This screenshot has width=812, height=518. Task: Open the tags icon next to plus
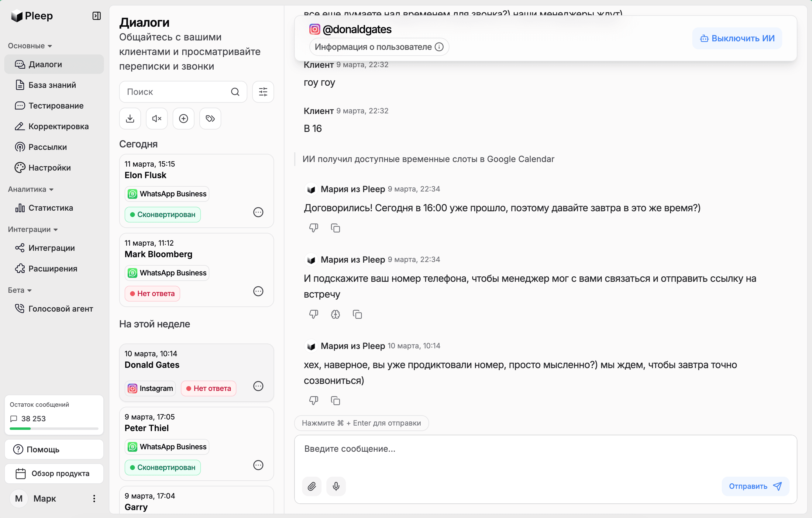pyautogui.click(x=210, y=118)
